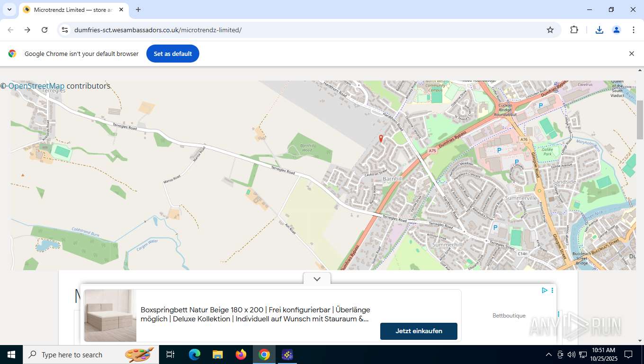The height and width of the screenshot is (364, 644).
Task: Bookmark this page with the star icon
Action: [550, 30]
